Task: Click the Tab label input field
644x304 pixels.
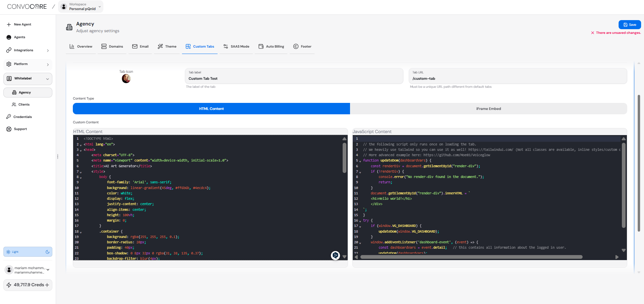Action: 294,76
